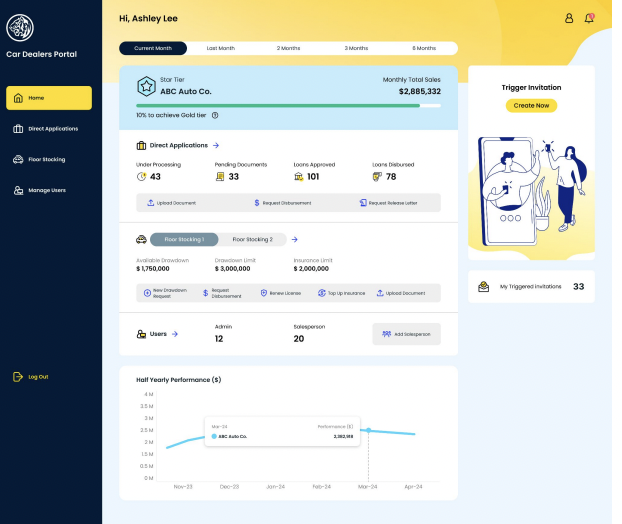Expand the Users section arrow
622x524 pixels.
pos(175,334)
